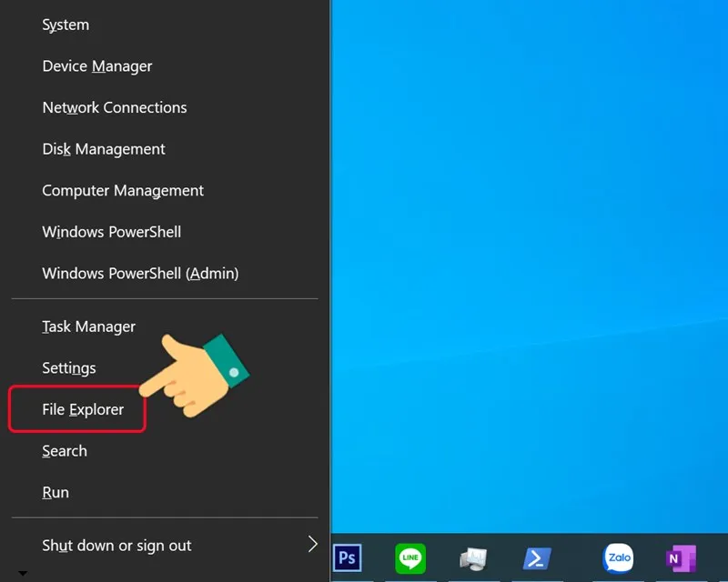Expand the Shut down or sign out submenu arrow

pyautogui.click(x=312, y=545)
